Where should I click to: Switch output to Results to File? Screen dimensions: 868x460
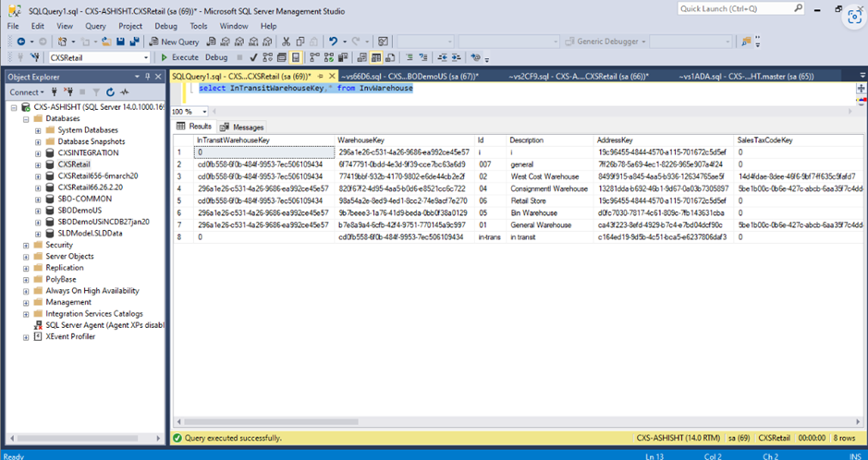390,57
